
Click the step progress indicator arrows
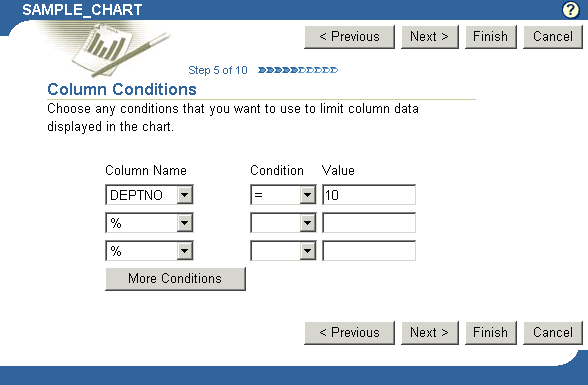[x=298, y=70]
